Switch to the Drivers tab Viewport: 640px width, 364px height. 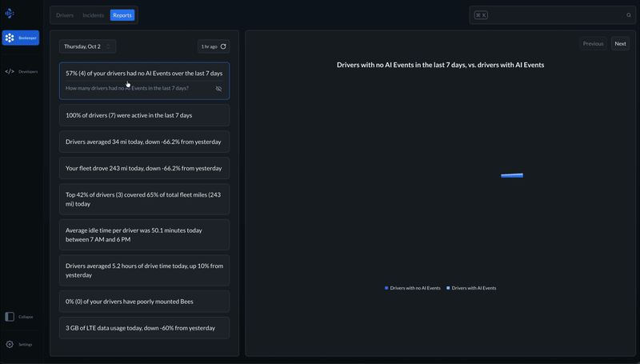[x=65, y=15]
